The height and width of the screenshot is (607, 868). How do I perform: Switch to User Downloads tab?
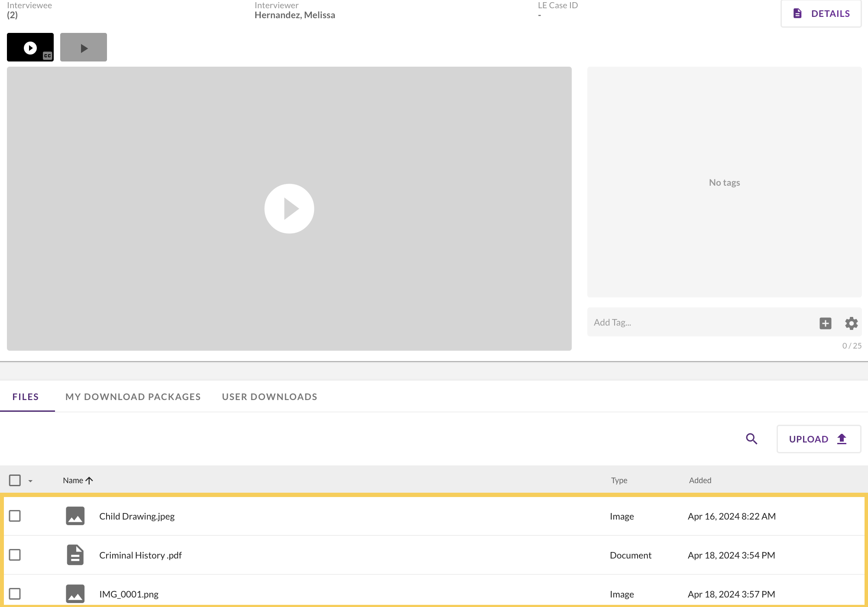pos(269,397)
